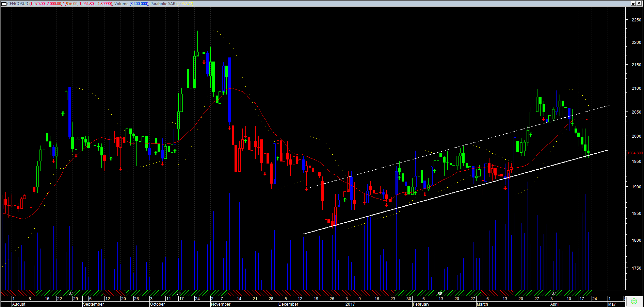This screenshot has width=644, height=307.
Task: Click the September month label
Action: click(x=93, y=304)
